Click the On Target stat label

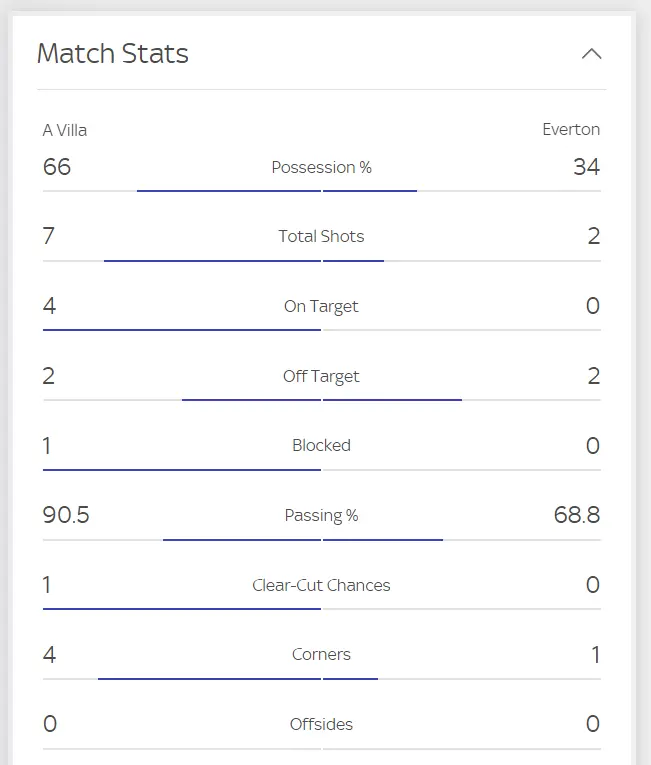pos(321,307)
